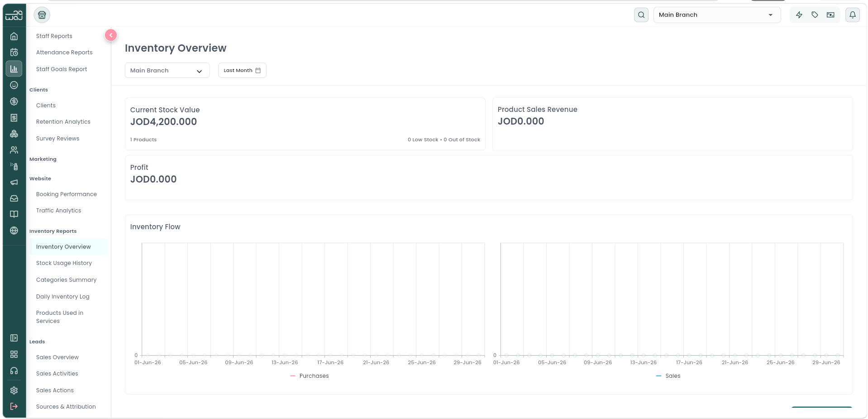Select Inventory Overview in side menu
The width and height of the screenshot is (868, 419).
pos(68,247)
